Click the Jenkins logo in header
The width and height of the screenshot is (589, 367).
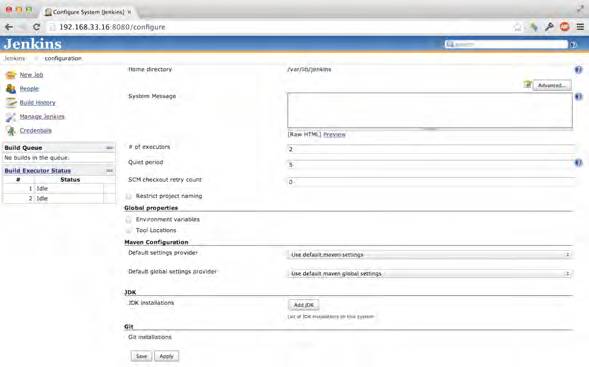click(x=33, y=44)
